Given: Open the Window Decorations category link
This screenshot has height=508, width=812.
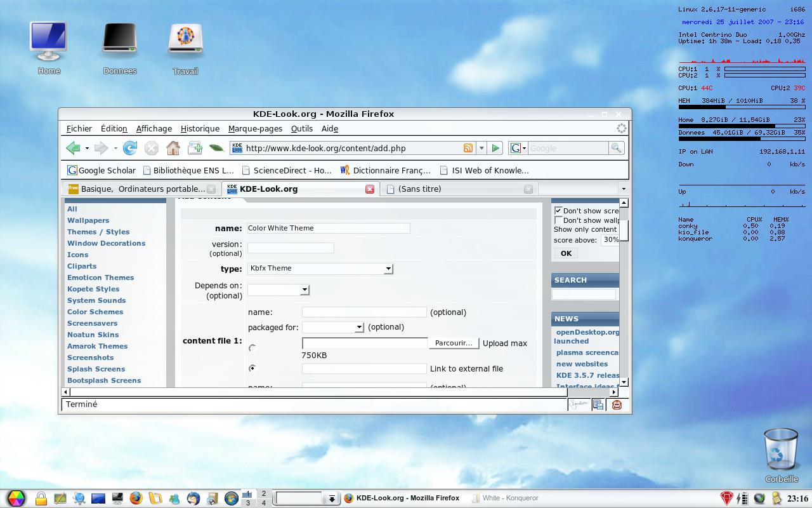Looking at the screenshot, I should click(x=106, y=243).
